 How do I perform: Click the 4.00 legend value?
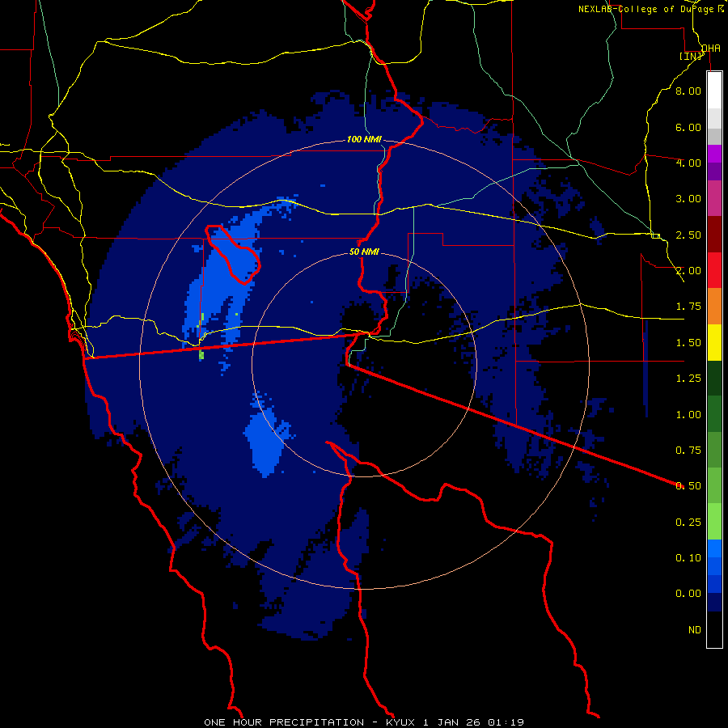pyautogui.click(x=688, y=163)
